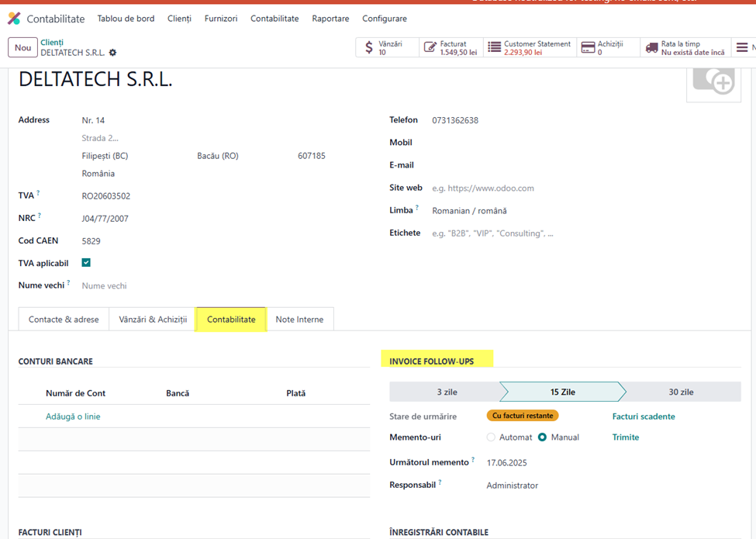This screenshot has width=756, height=539.
Task: Click the Limba help question mark
Action: click(417, 208)
